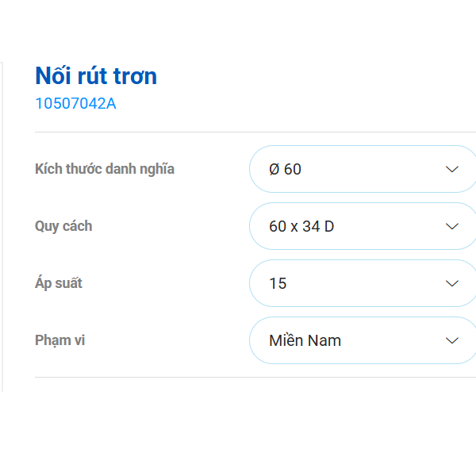Click the chevron arrow beside pressure value 15

coord(452,283)
